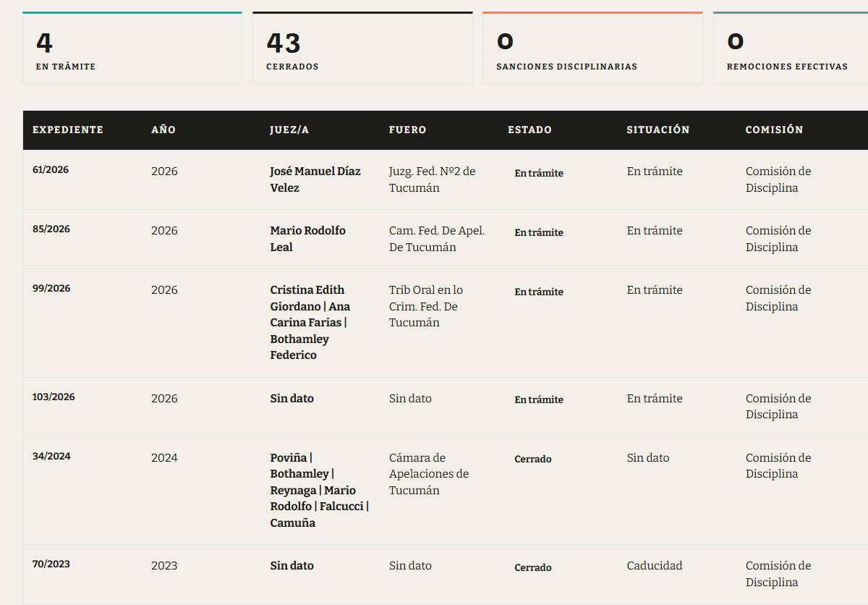This screenshot has height=605, width=868.
Task: Click 'Cerrado' estado badge for 70/2023
Action: (533, 568)
